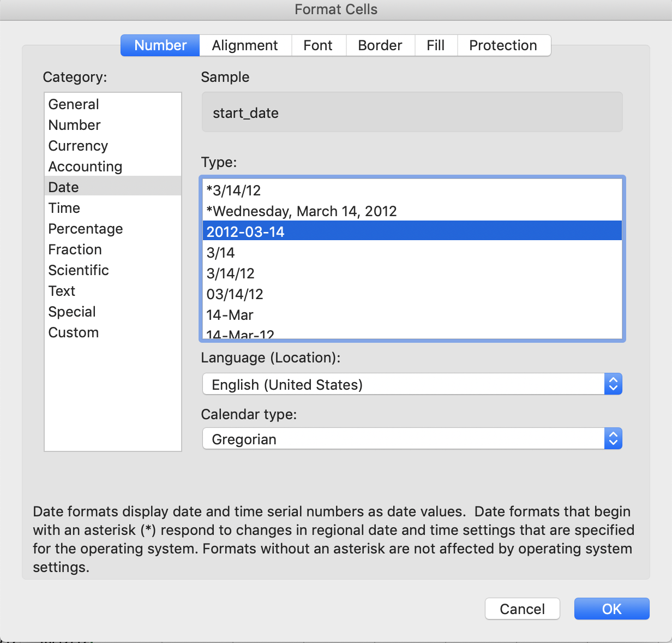
Task: Open the Language (Location) dropdown
Action: pyautogui.click(x=412, y=384)
